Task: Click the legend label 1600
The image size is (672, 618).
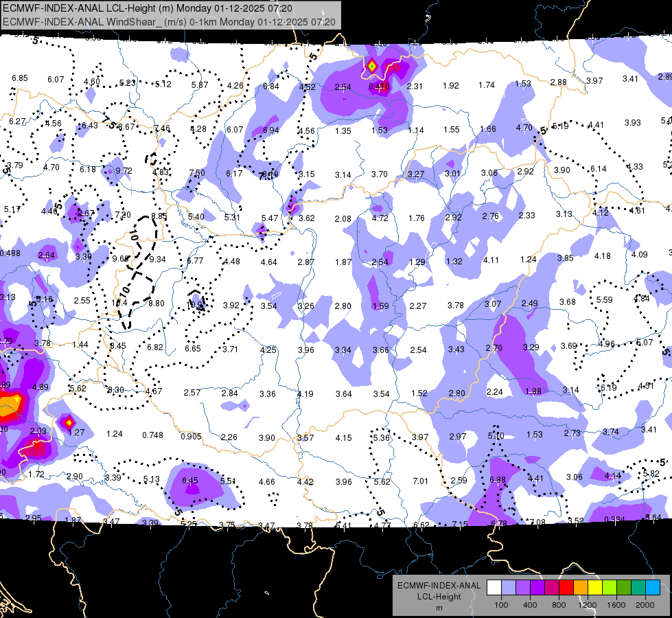Action: pyautogui.click(x=616, y=605)
